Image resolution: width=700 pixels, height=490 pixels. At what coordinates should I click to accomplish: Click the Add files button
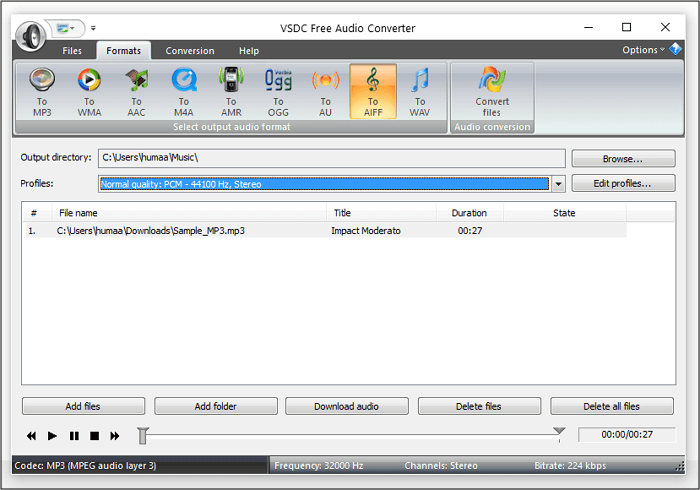[83, 406]
